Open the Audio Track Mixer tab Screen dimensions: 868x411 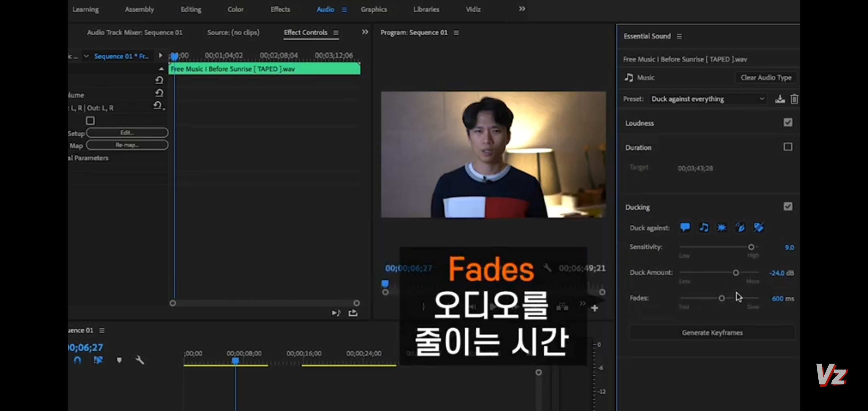pos(134,33)
